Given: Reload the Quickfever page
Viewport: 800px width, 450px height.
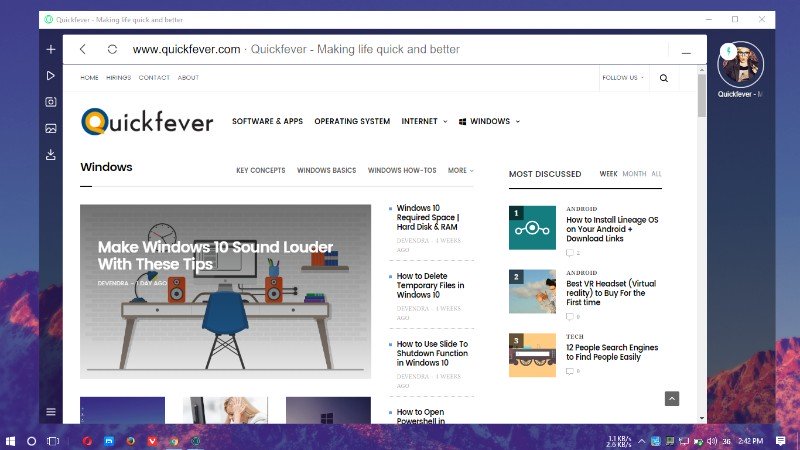Looking at the screenshot, I should pyautogui.click(x=112, y=49).
